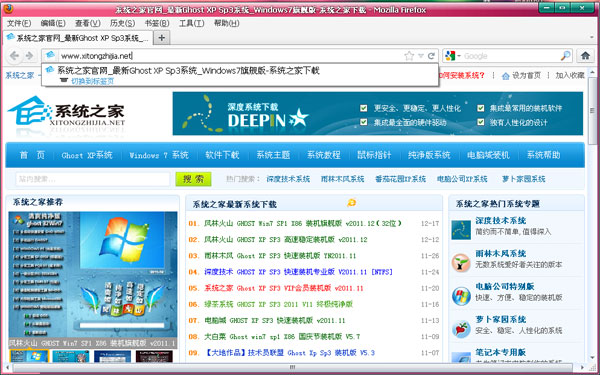Image resolution: width=600 pixels, height=375 pixels.
Task: Open the 历史(S) menu
Action: coord(122,23)
